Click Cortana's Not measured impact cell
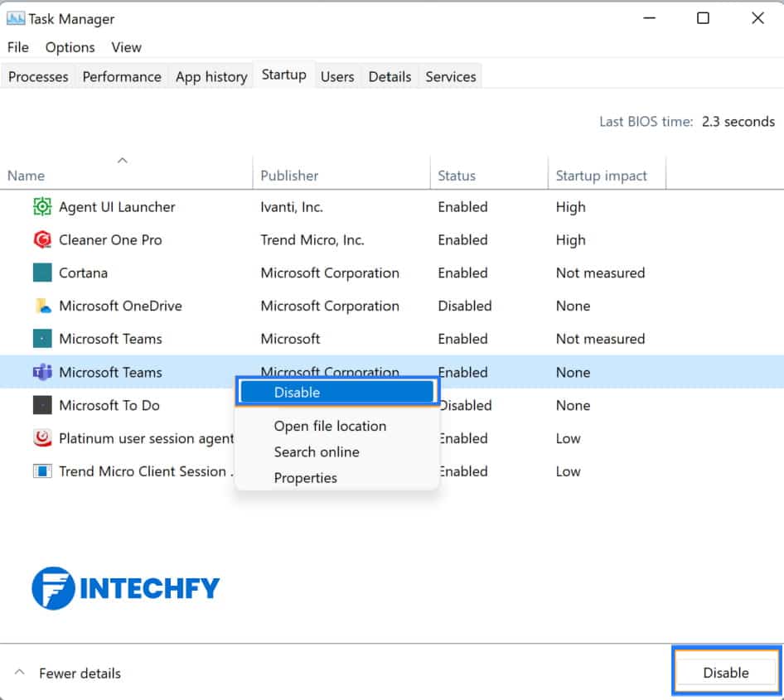 pos(601,273)
